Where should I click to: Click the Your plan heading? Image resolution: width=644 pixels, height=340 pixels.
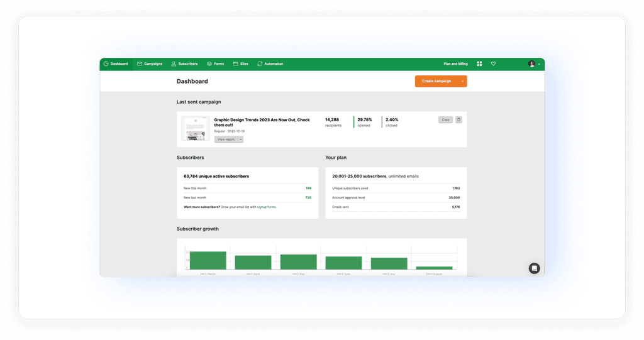(336, 158)
